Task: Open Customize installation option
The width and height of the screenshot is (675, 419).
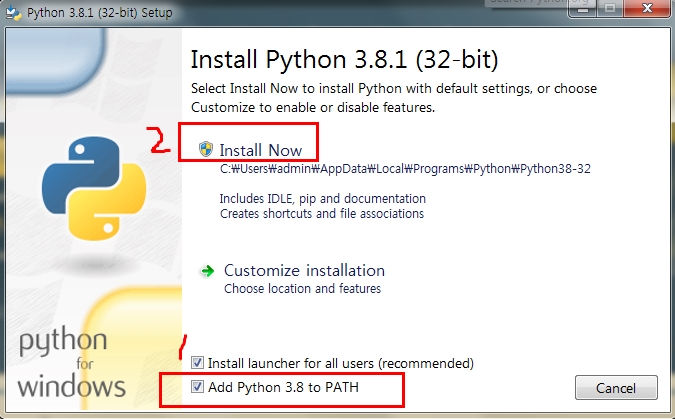Action: 304,270
